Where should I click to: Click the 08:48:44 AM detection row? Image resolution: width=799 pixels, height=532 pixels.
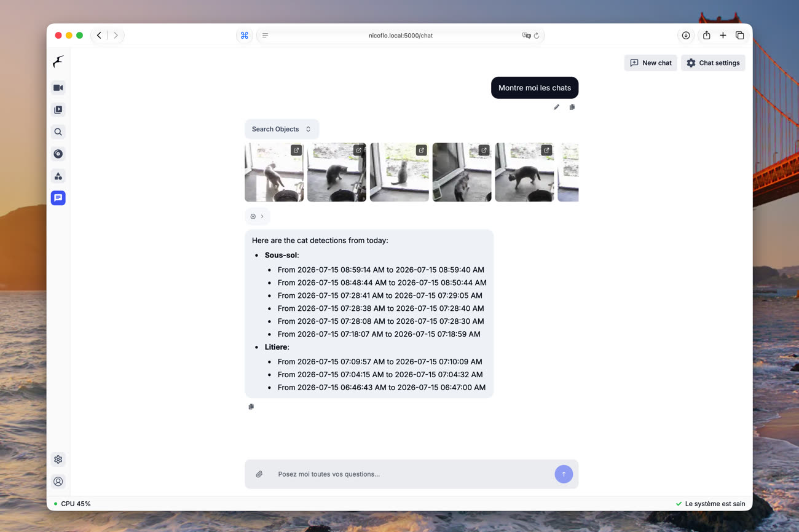(x=382, y=283)
